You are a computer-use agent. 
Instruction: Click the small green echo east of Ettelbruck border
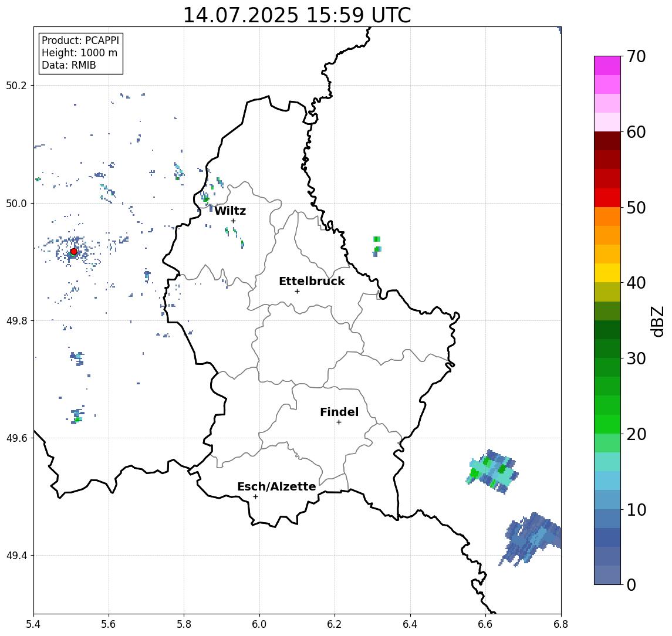[x=377, y=246]
